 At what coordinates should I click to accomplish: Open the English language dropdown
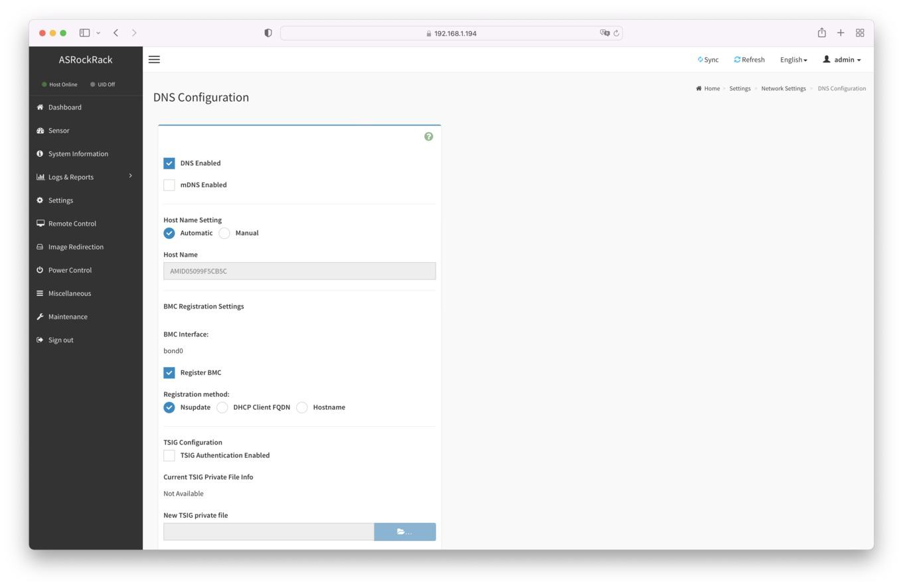(x=793, y=60)
